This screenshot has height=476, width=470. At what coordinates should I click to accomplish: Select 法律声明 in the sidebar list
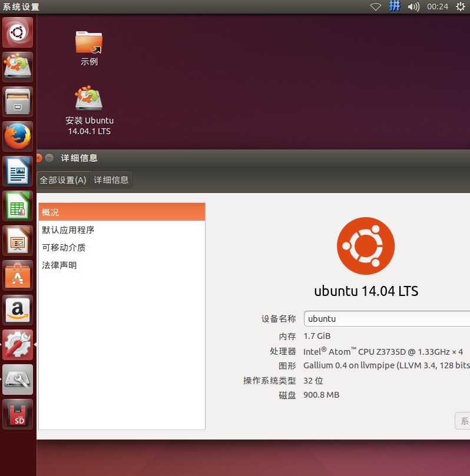point(122,265)
